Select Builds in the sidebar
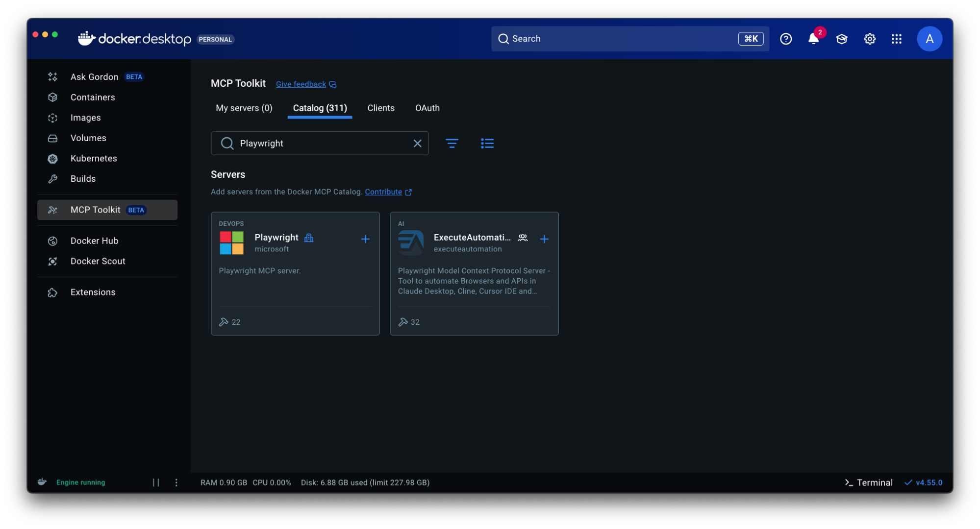The image size is (980, 529). coord(83,178)
